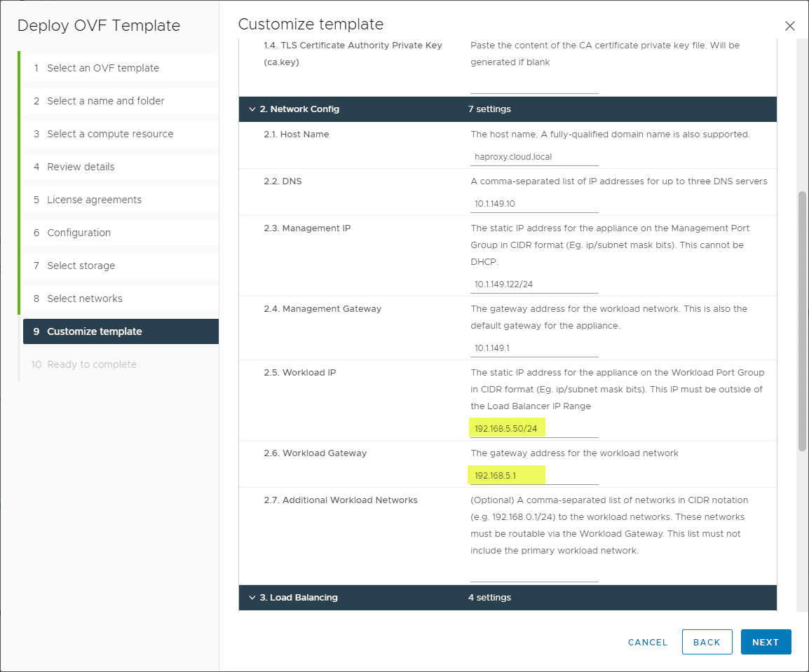The width and height of the screenshot is (809, 672).
Task: Go to step 1 Select an OVF template
Action: pos(103,68)
